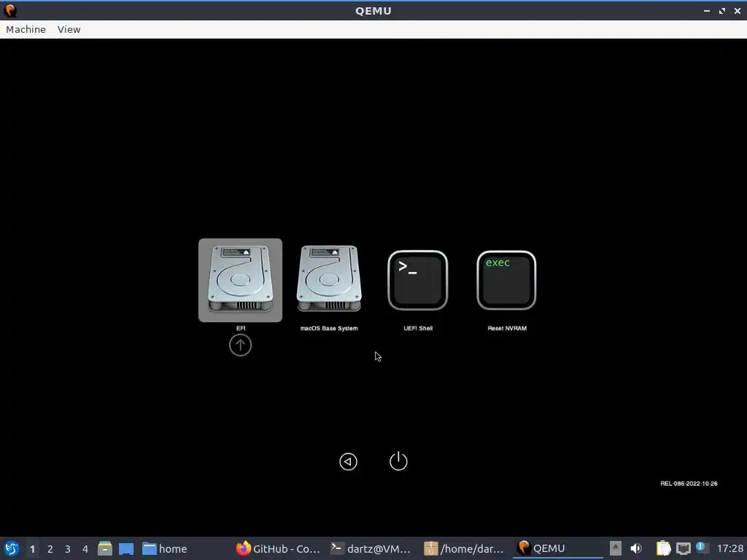The image size is (747, 560).
Task: Open the clipboard manager tray icon
Action: [x=663, y=548]
